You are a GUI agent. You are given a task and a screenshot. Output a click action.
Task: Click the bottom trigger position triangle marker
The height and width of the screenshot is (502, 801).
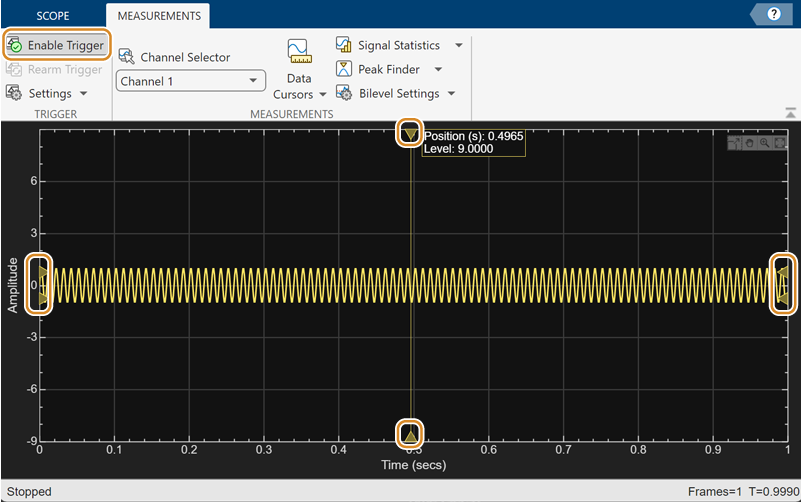(x=410, y=434)
